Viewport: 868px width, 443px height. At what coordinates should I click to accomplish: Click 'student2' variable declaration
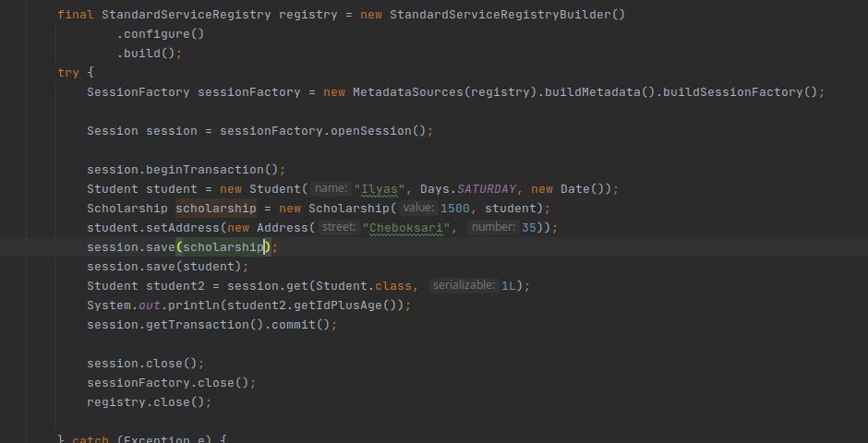(175, 285)
